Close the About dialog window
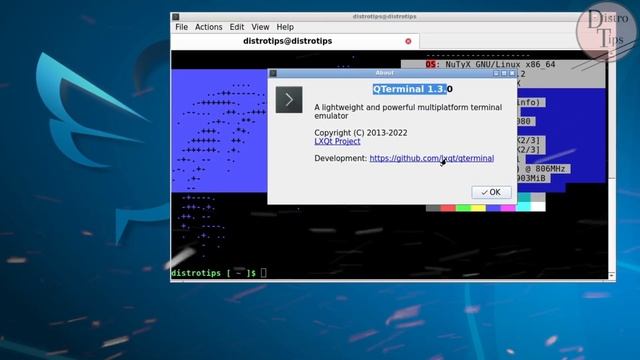 coord(512,73)
